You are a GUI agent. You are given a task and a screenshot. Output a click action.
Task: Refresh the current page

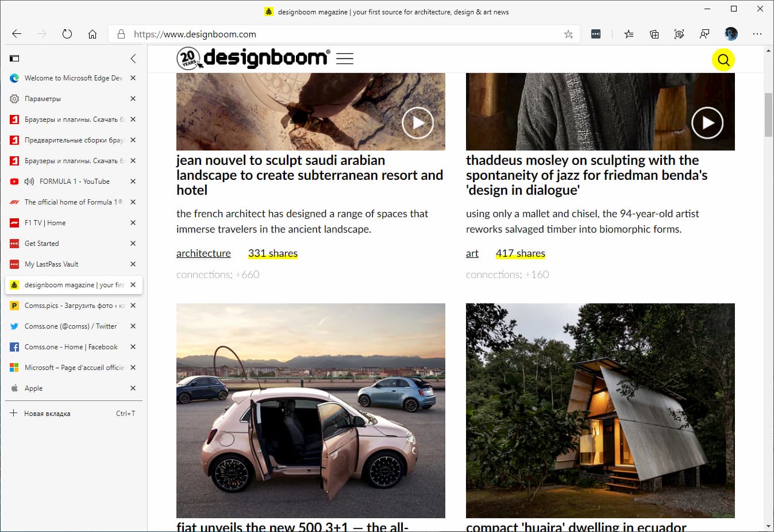pyautogui.click(x=67, y=34)
